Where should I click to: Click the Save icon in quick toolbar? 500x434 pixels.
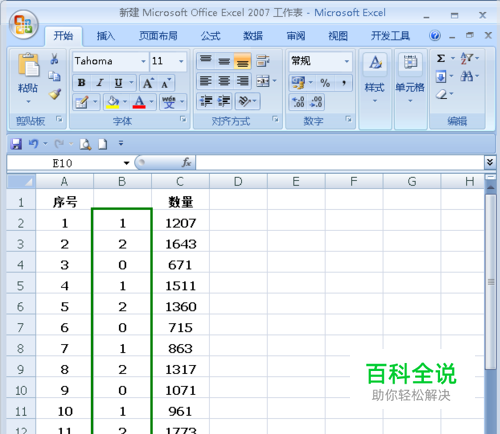(x=16, y=144)
